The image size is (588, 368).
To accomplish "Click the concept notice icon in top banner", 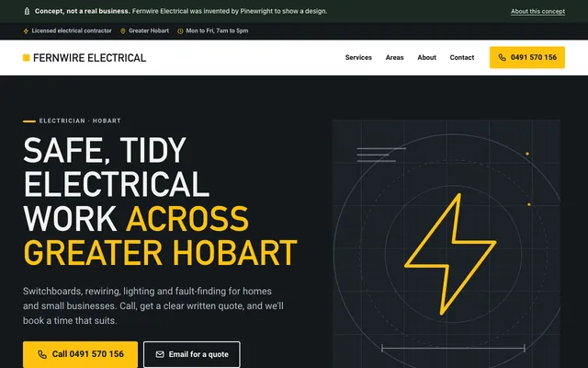I will point(27,11).
